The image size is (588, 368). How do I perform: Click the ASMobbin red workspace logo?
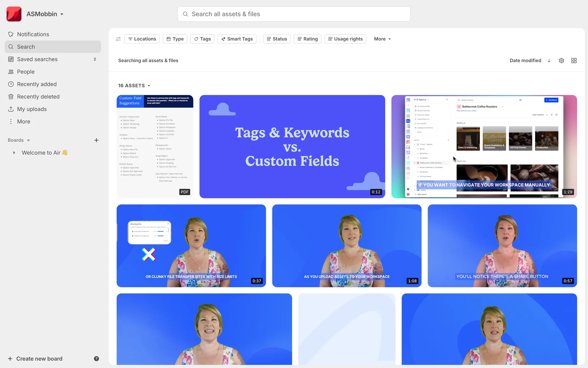[x=14, y=14]
